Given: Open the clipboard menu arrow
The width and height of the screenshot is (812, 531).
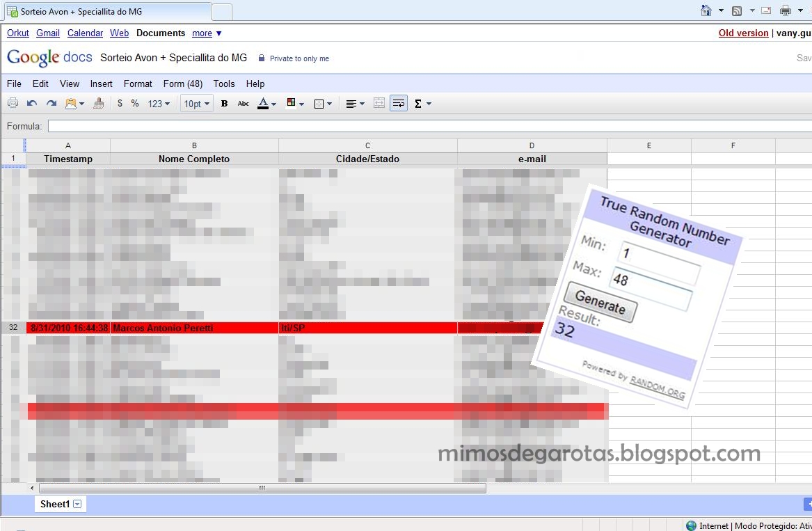Looking at the screenshot, I should (82, 104).
